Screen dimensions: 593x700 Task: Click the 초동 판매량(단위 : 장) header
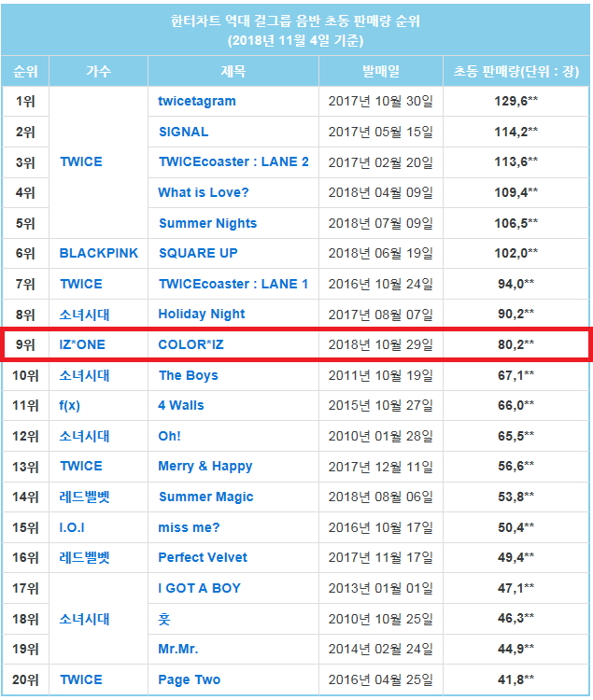point(516,71)
